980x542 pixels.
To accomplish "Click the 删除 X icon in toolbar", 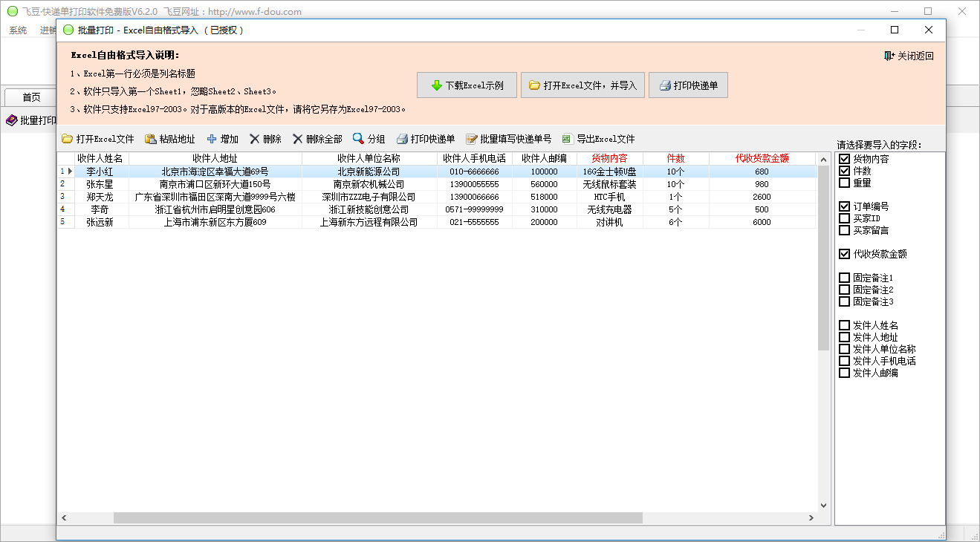I will click(255, 139).
